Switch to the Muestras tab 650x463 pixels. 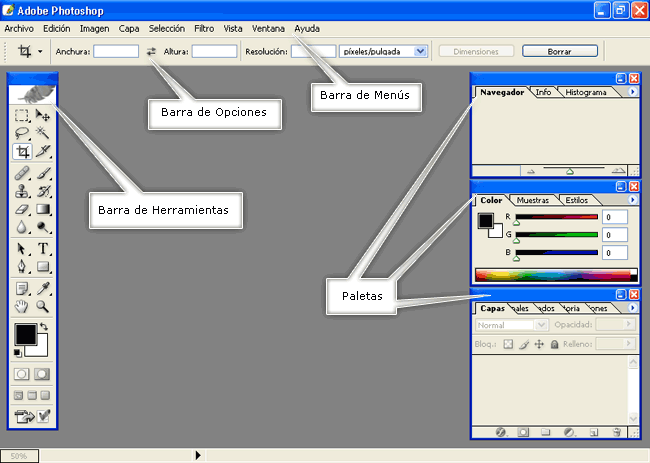coord(533,200)
